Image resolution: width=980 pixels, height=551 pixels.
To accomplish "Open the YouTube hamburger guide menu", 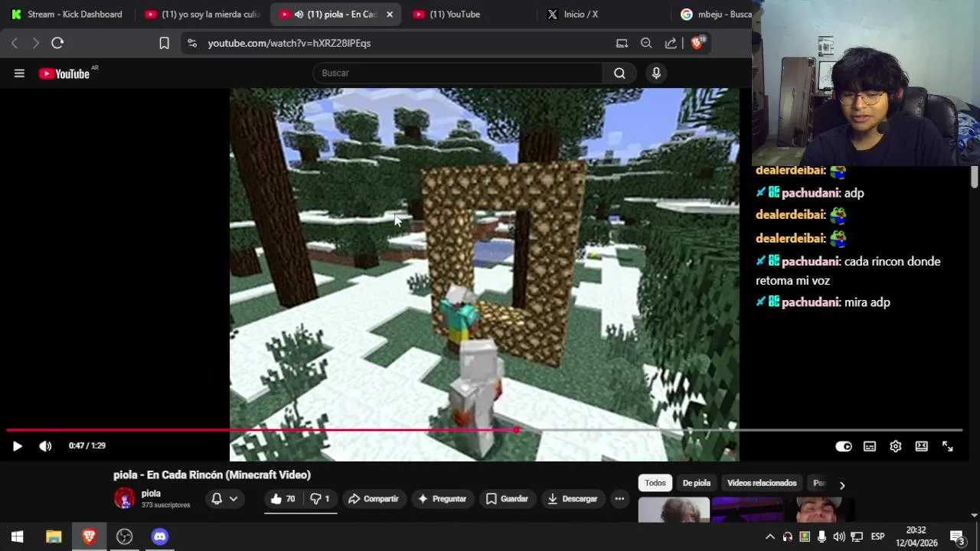I will (19, 73).
